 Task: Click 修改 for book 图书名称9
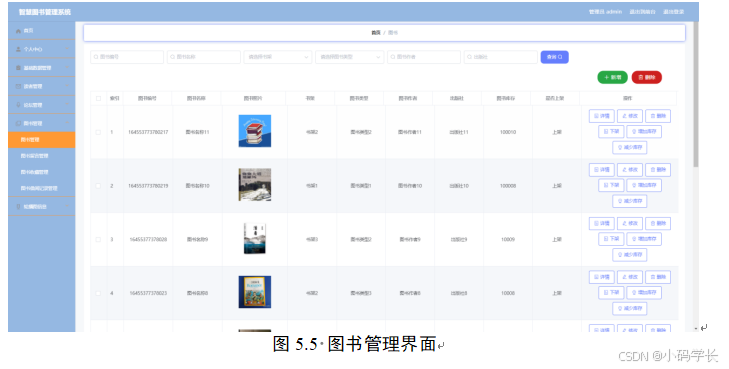(630, 224)
